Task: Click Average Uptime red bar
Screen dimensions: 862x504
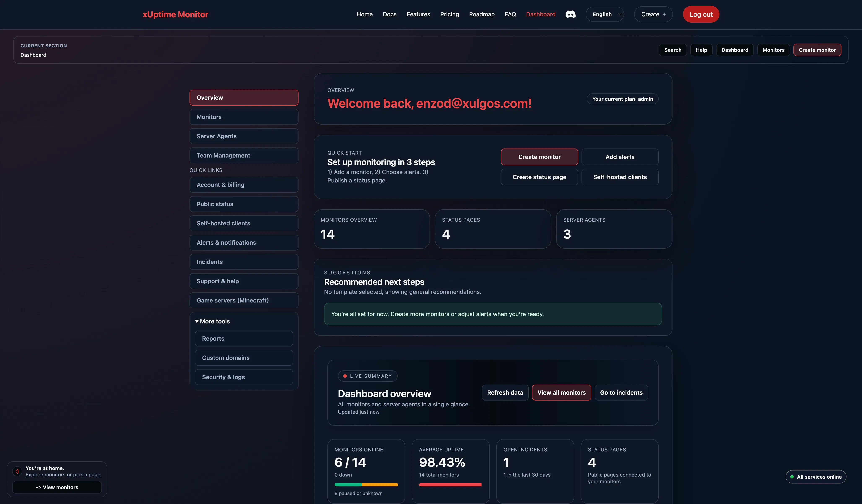Action: point(450,485)
